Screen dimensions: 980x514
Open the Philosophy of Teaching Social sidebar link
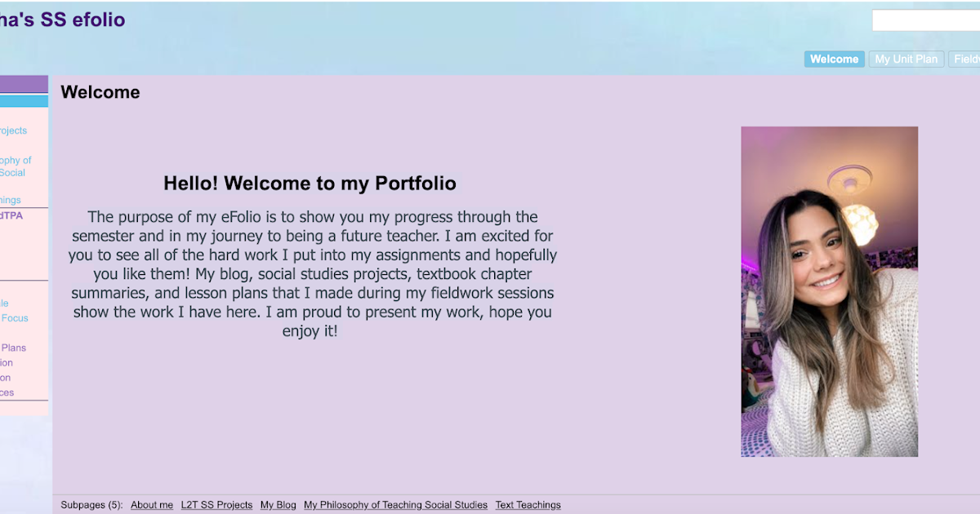click(16, 166)
